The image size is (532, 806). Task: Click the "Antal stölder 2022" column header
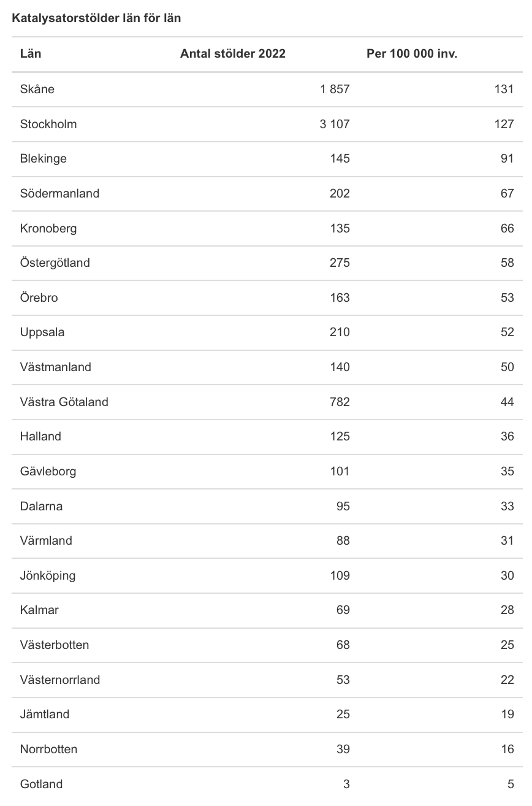pyautogui.click(x=232, y=54)
